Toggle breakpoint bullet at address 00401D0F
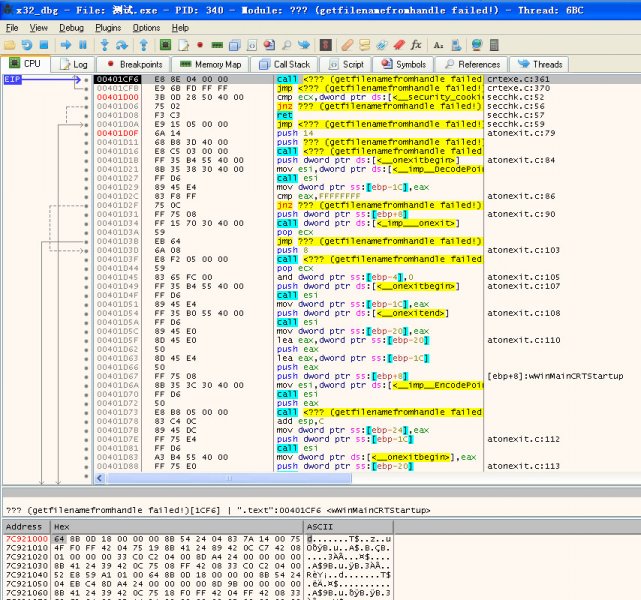 pos(86,133)
